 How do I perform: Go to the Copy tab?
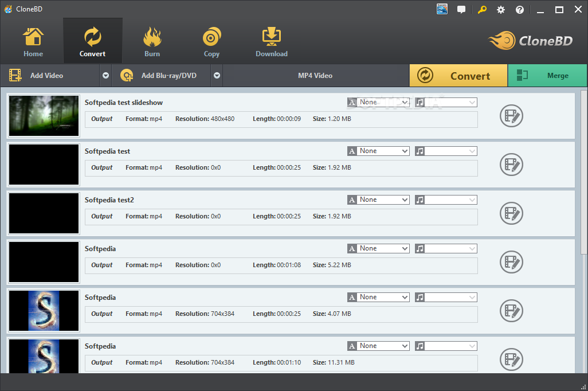coord(211,42)
